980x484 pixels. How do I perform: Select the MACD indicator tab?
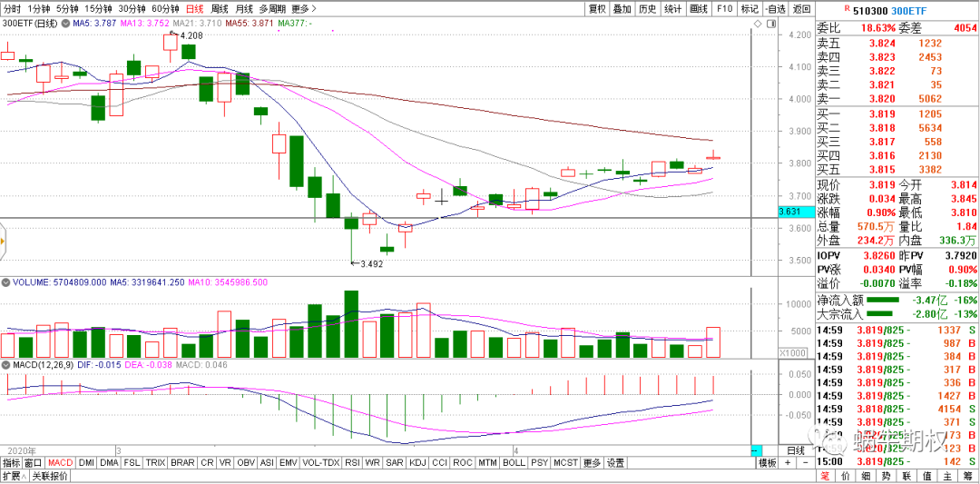click(61, 463)
